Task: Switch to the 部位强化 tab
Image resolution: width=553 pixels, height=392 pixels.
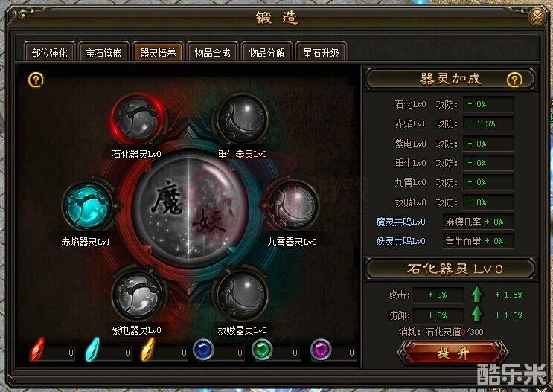Action: tap(49, 53)
